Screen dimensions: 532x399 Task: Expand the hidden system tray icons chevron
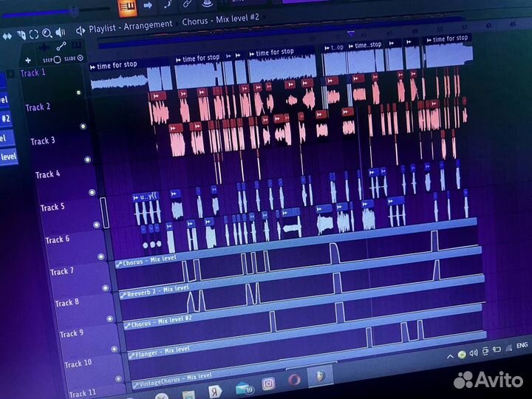(x=451, y=356)
